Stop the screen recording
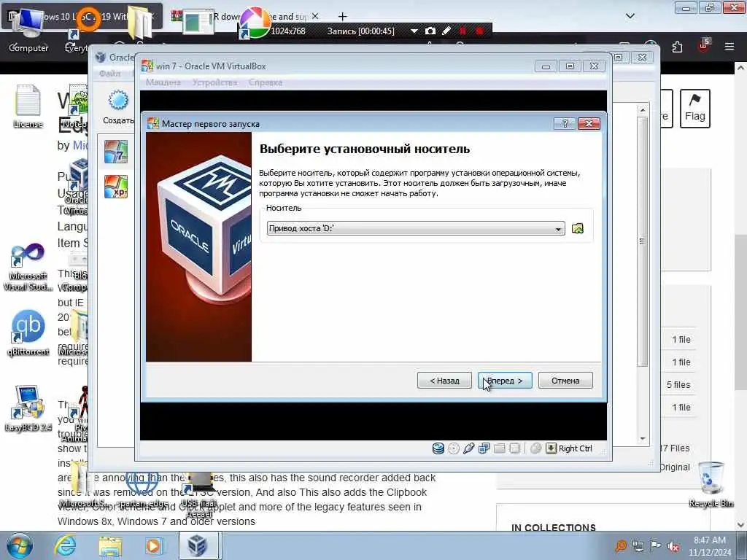The height and width of the screenshot is (560, 747). point(480,31)
